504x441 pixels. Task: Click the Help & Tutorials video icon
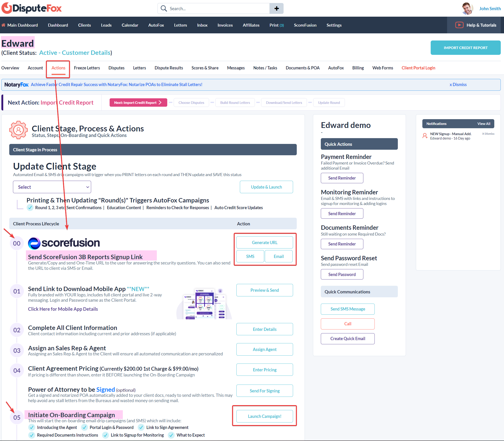coord(459,25)
